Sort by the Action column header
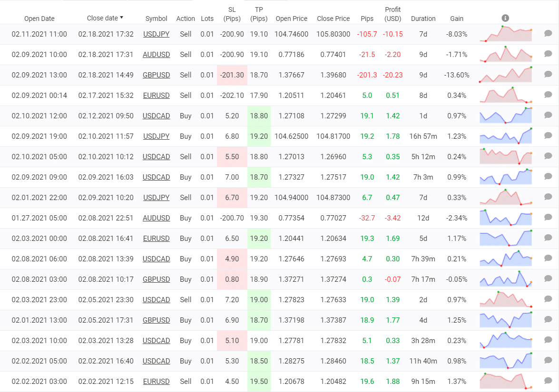The height and width of the screenshot is (392, 559). tap(186, 19)
